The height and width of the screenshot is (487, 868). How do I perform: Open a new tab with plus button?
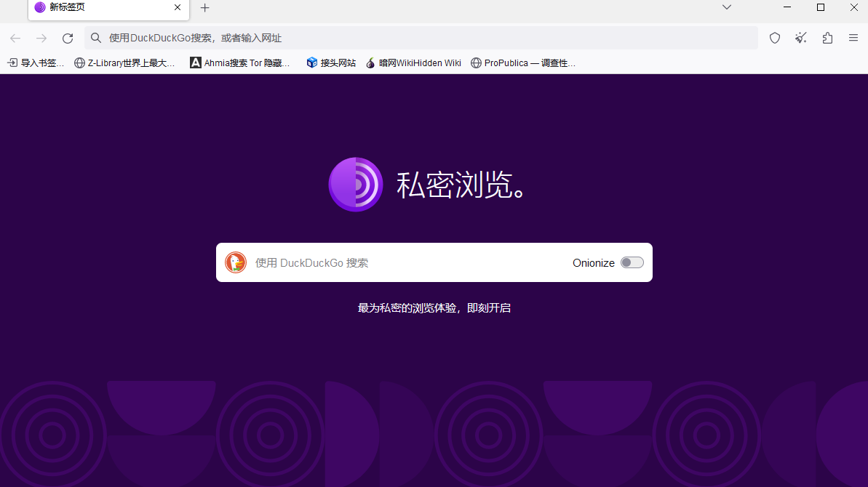click(205, 8)
